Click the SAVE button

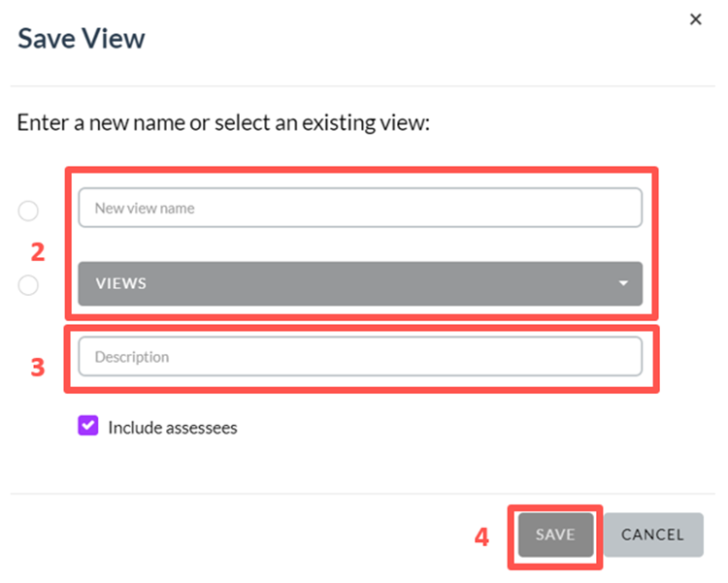pos(556,534)
